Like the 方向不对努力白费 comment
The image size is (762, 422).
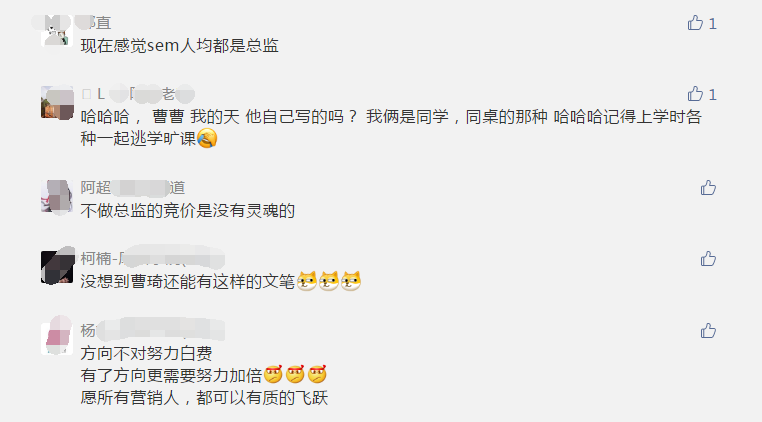pos(708,331)
